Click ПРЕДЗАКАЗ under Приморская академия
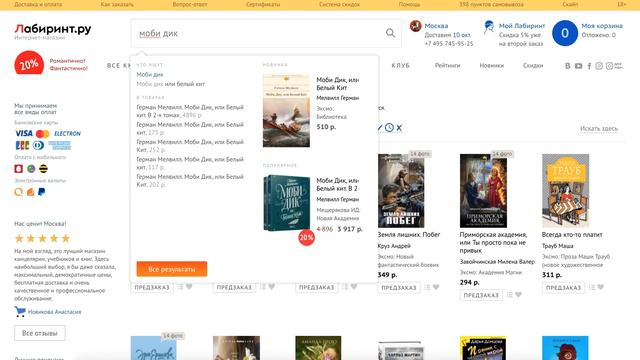This screenshot has width=640, height=360. [481, 295]
